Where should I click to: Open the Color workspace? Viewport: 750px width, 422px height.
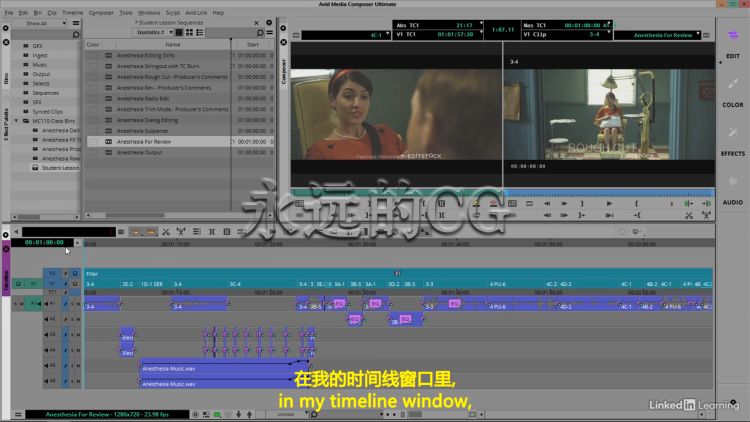click(x=732, y=92)
